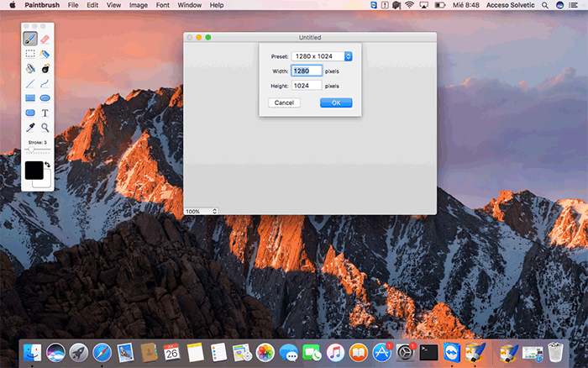Image resolution: width=588 pixels, height=368 pixels.
Task: Open the Help menu
Action: click(217, 5)
